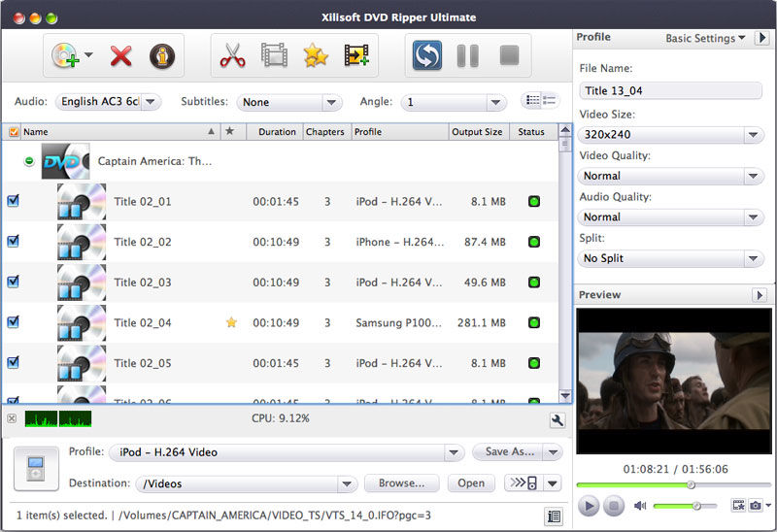Click the scroll down arrow of title list

click(x=565, y=395)
